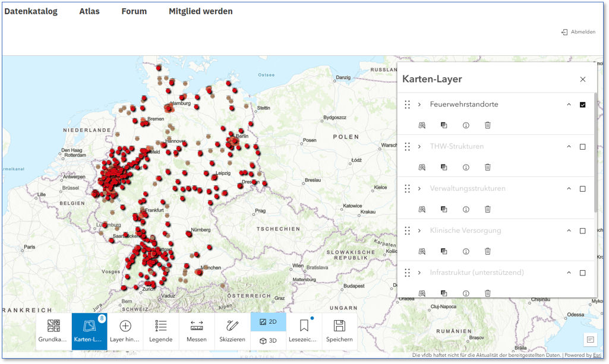The width and height of the screenshot is (609, 364).
Task: Open the Grundkarte panel
Action: [x=53, y=331]
